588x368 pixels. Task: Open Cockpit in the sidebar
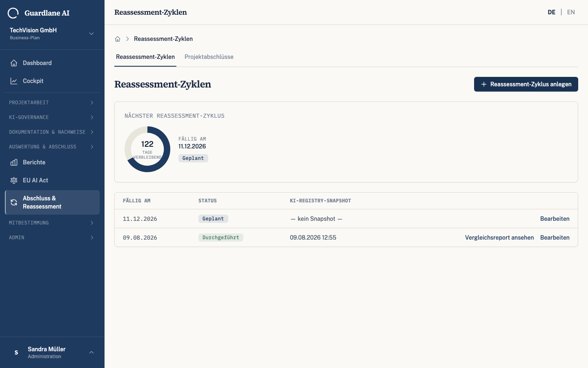pos(52,81)
